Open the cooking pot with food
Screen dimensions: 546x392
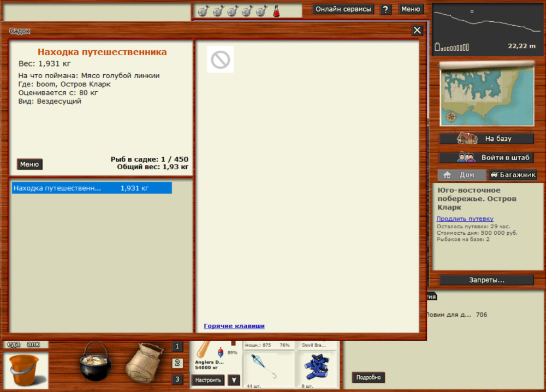95,361
